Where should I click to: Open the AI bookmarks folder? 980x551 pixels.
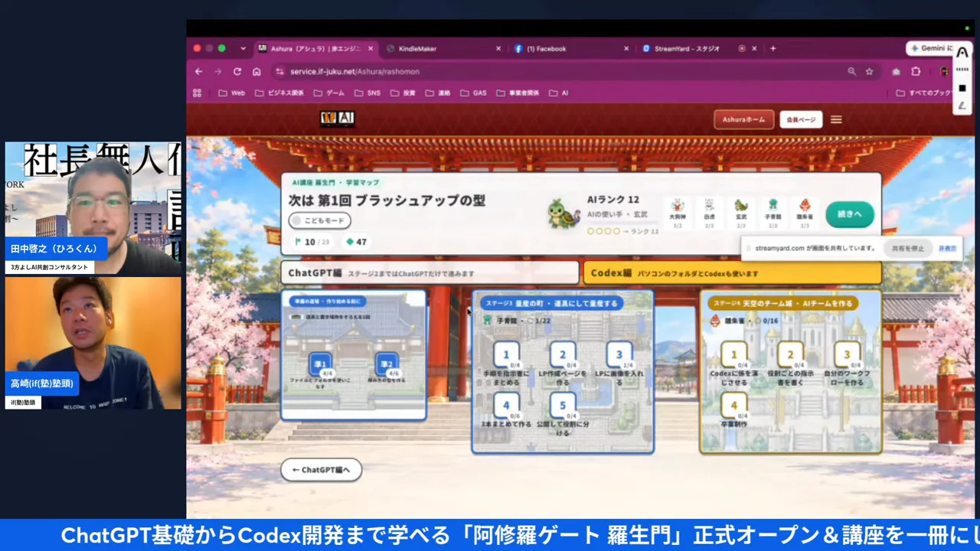point(558,93)
